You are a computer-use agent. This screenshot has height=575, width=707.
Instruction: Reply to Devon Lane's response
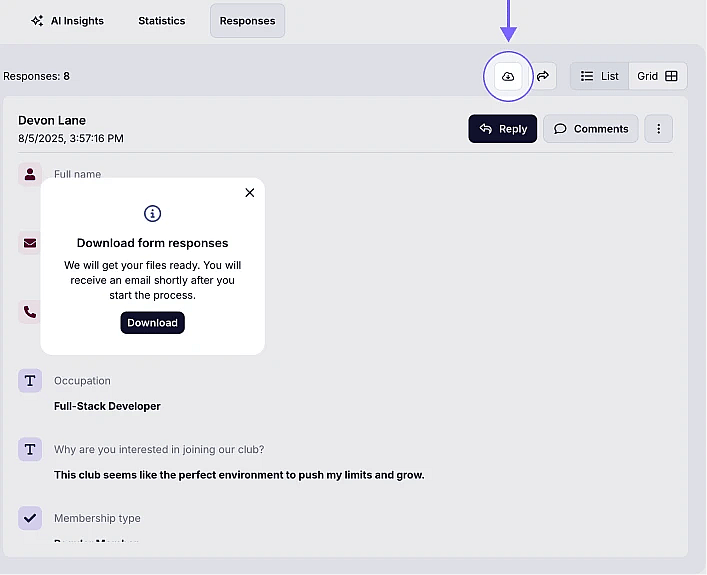click(x=503, y=129)
